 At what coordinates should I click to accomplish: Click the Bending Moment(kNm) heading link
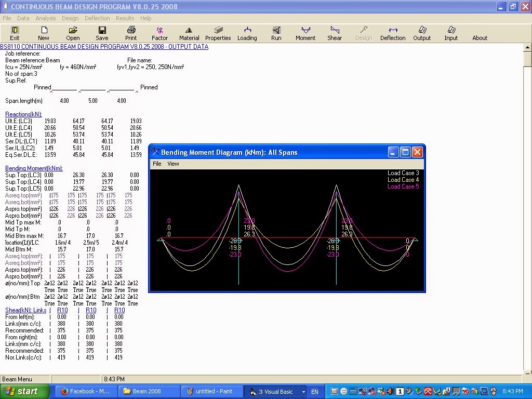34,168
